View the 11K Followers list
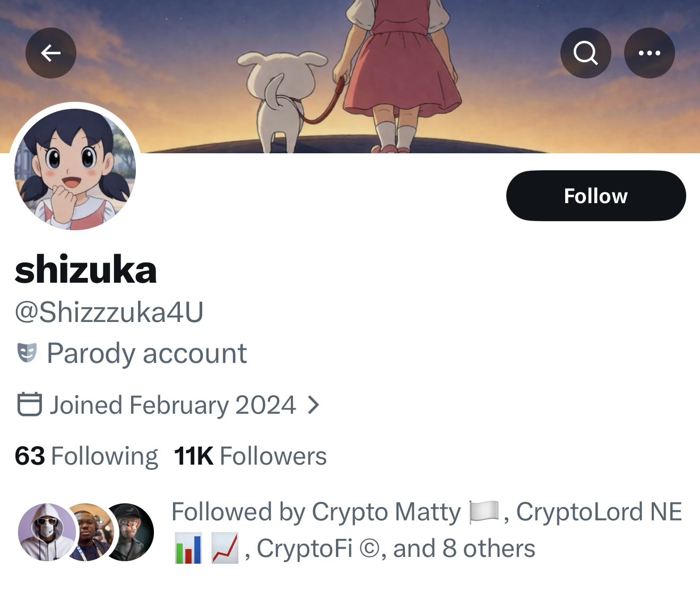Screen dimensions: 700x593 point(250,456)
